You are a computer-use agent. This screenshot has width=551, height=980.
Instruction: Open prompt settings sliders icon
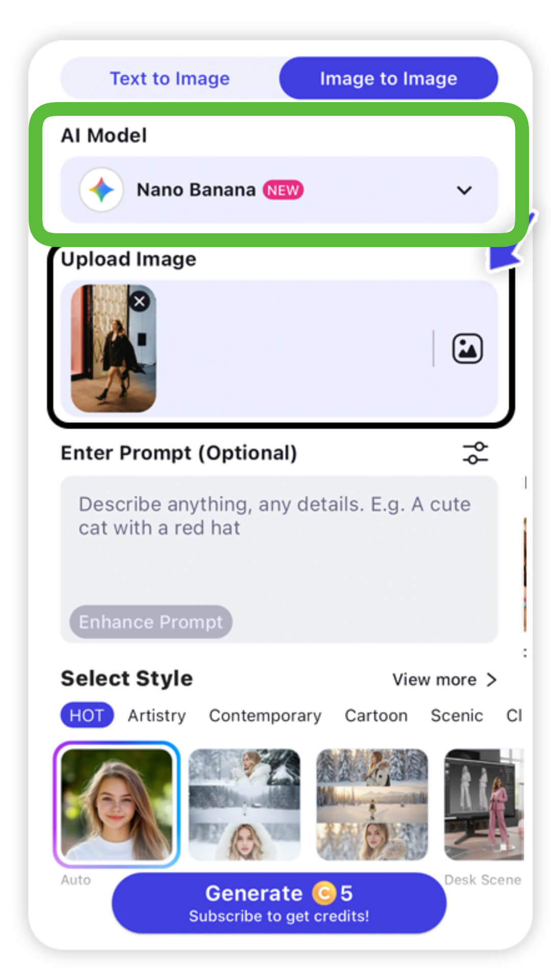click(x=475, y=453)
